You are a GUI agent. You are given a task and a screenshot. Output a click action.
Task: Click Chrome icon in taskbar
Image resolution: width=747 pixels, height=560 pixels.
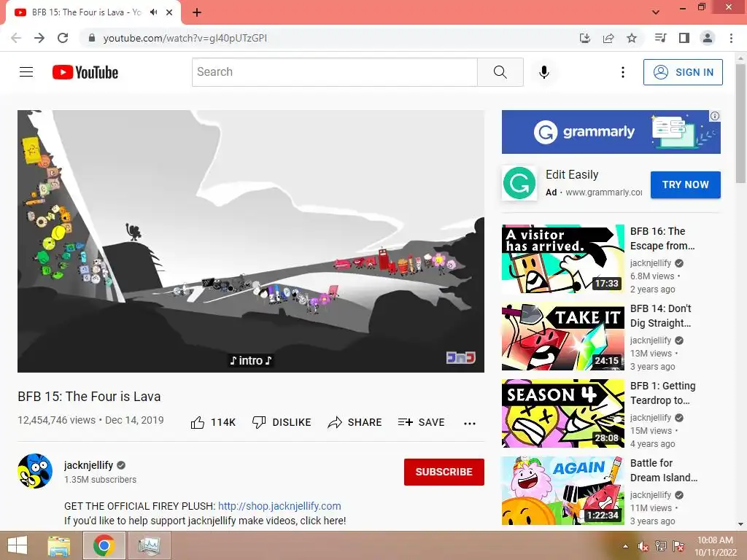[104, 545]
